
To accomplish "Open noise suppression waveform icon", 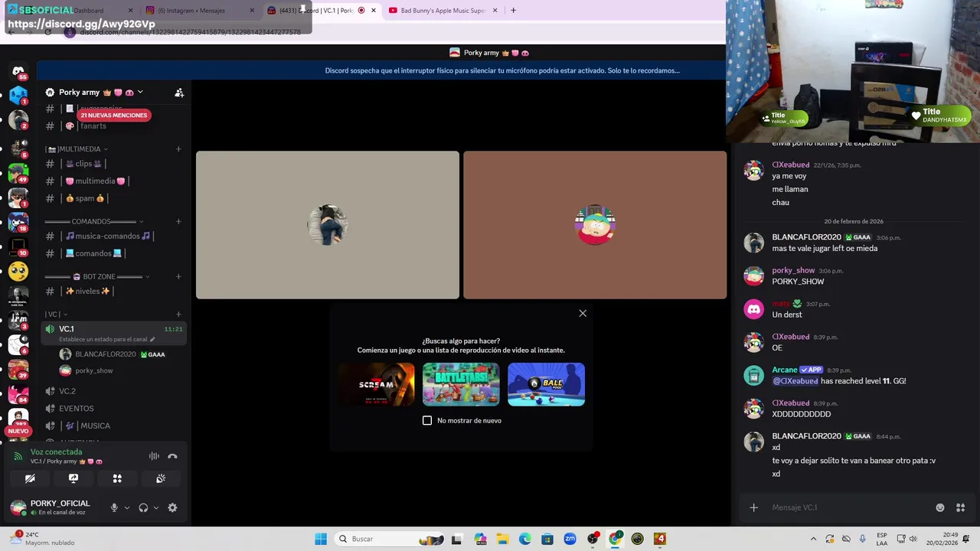I will (x=154, y=456).
